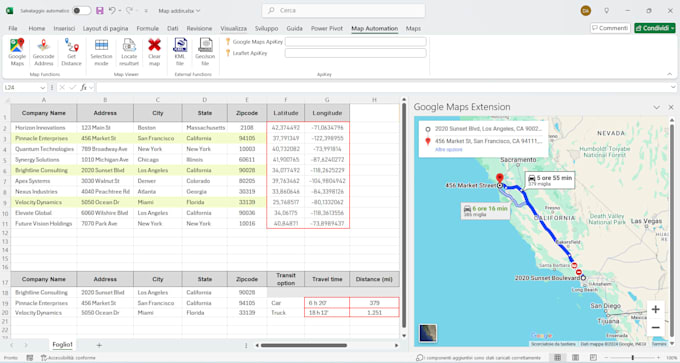Select column header A

pyautogui.click(x=43, y=100)
